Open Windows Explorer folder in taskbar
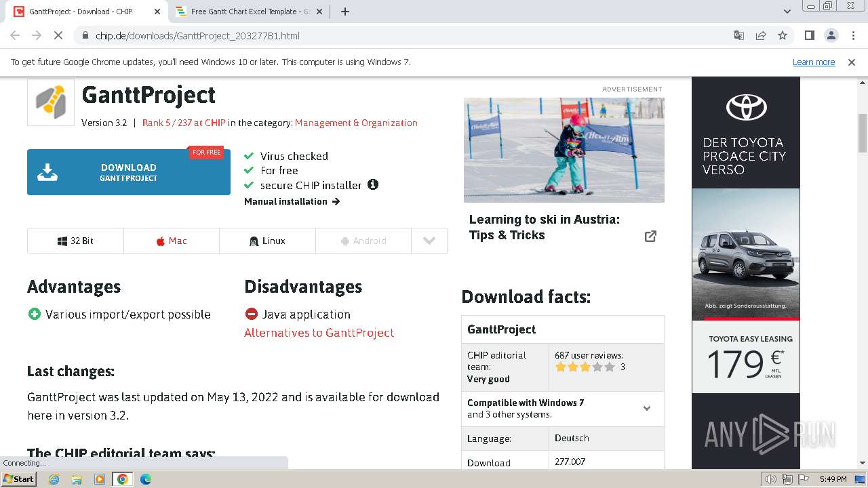The image size is (868, 488). (77, 479)
